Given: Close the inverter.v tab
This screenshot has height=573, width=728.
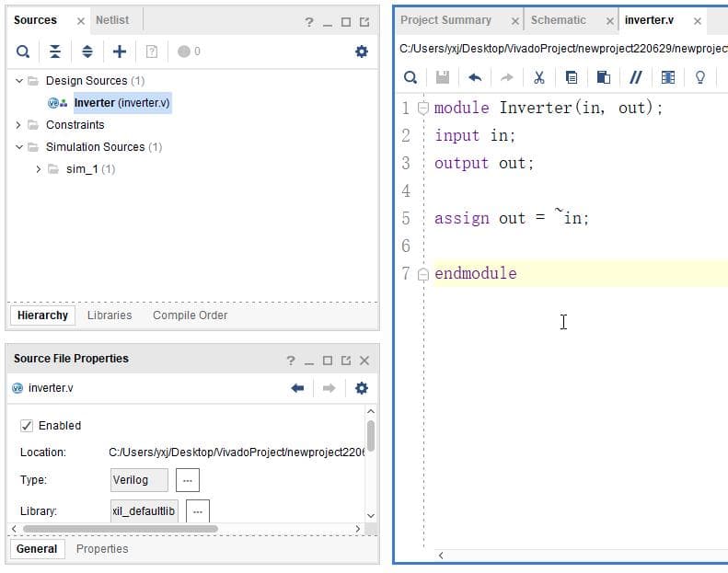Looking at the screenshot, I should coord(698,21).
